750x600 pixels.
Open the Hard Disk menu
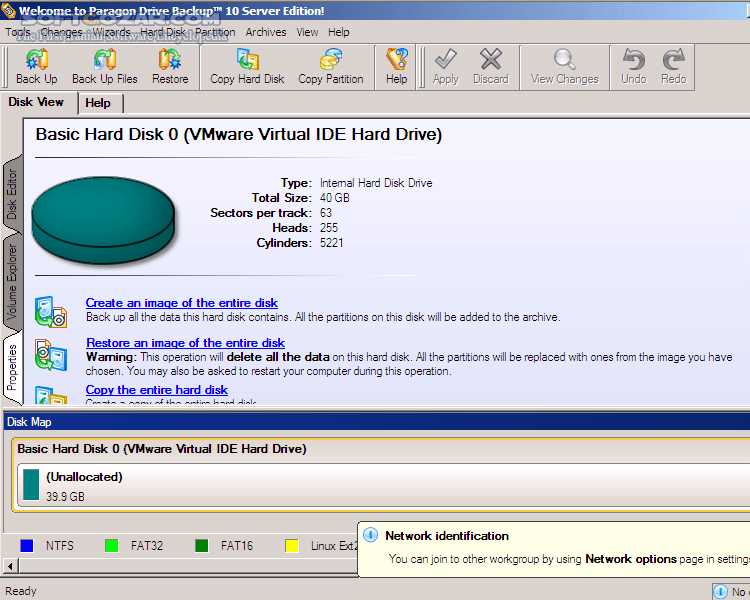tap(163, 32)
